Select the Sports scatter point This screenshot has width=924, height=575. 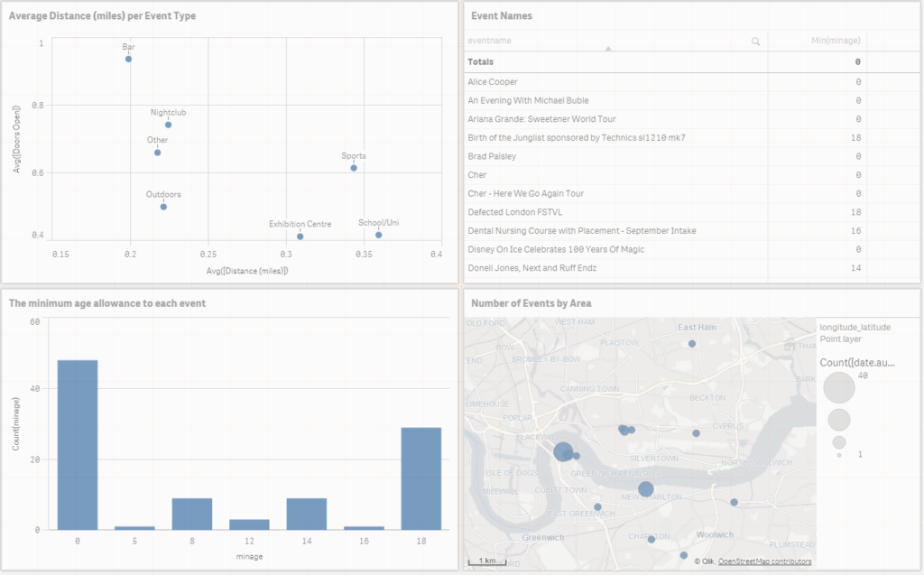pyautogui.click(x=354, y=168)
